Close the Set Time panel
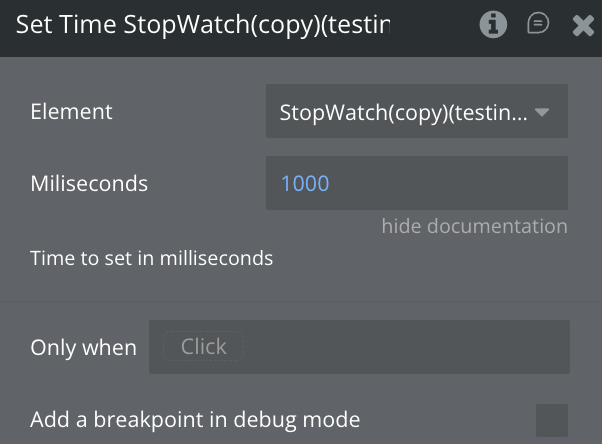Viewport: 602px width, 444px height. point(583,25)
